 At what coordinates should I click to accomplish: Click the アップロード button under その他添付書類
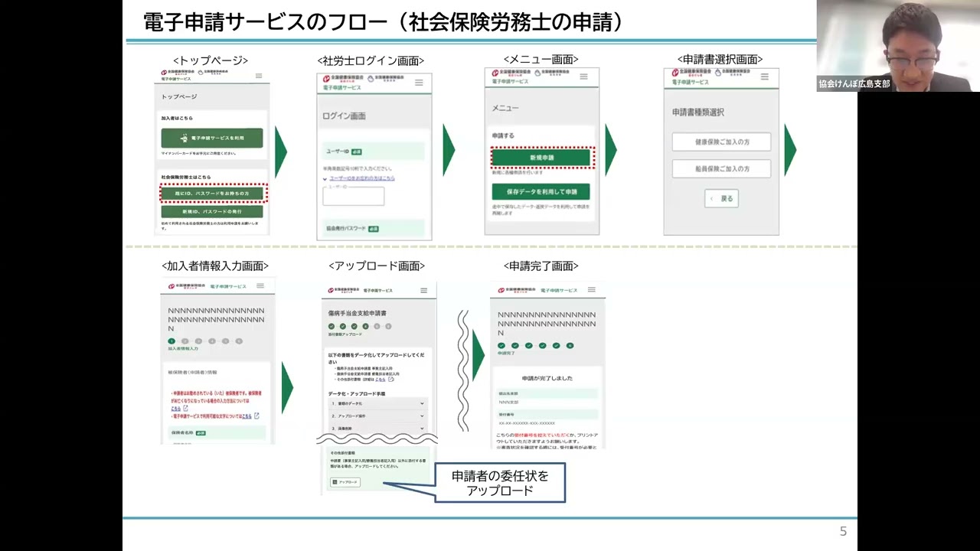point(345,482)
